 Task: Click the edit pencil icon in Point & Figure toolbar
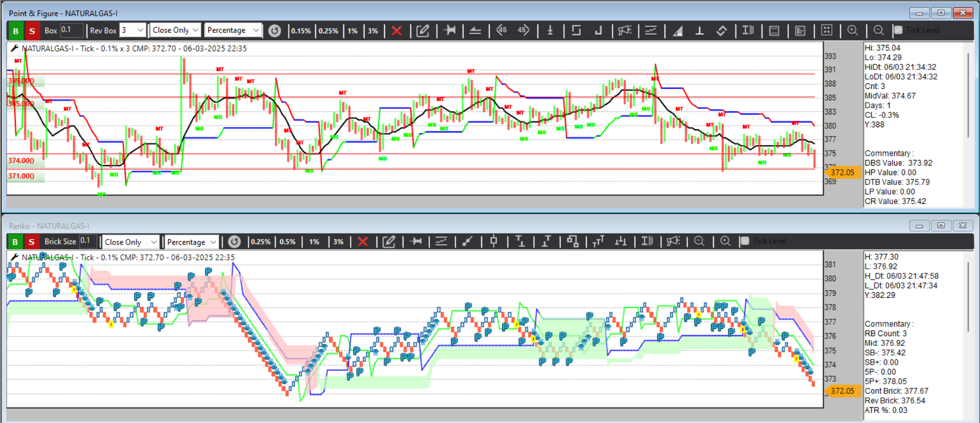point(423,31)
